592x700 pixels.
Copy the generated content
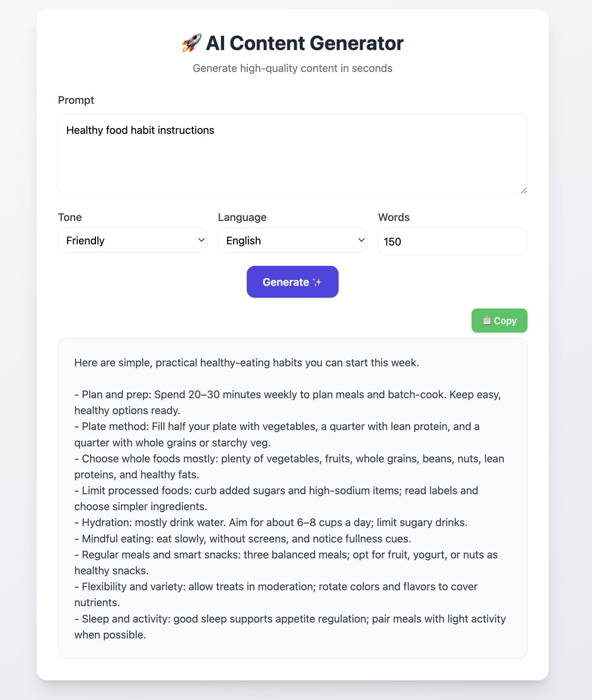(x=499, y=320)
